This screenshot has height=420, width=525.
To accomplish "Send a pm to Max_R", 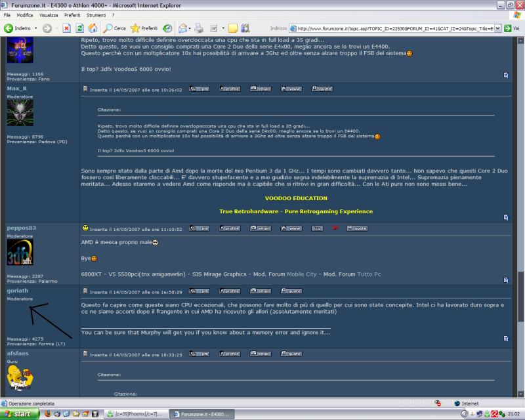I will [199, 89].
